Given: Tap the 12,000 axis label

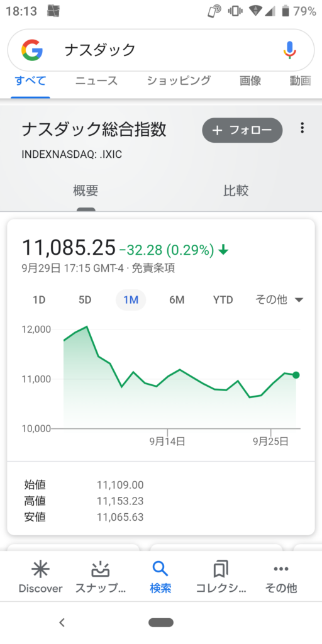Looking at the screenshot, I should click(x=36, y=329).
